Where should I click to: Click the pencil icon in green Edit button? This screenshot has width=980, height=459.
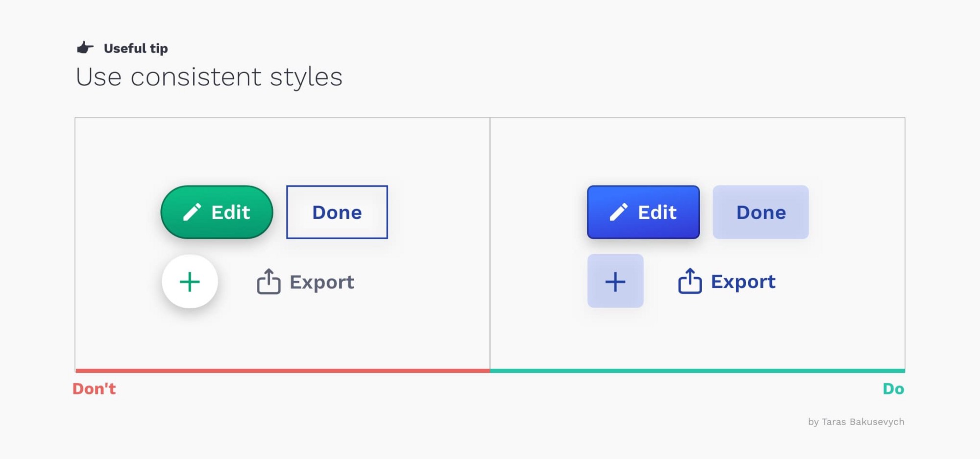click(x=192, y=212)
